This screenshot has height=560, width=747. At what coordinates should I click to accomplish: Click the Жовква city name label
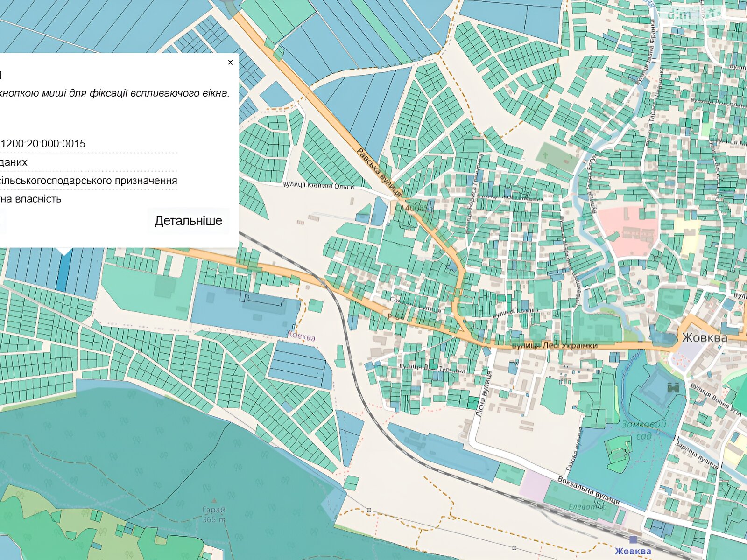pyautogui.click(x=704, y=338)
